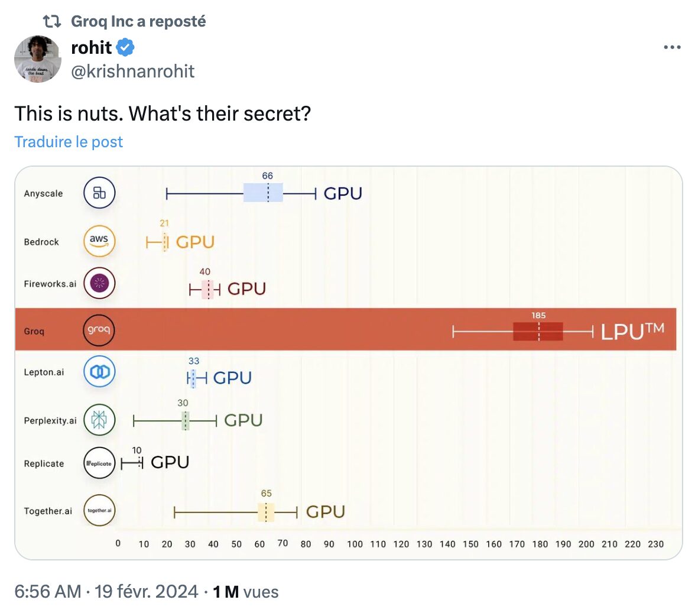The height and width of the screenshot is (616, 695).
Task: Click the Replicate logo circle
Action: [x=99, y=463]
